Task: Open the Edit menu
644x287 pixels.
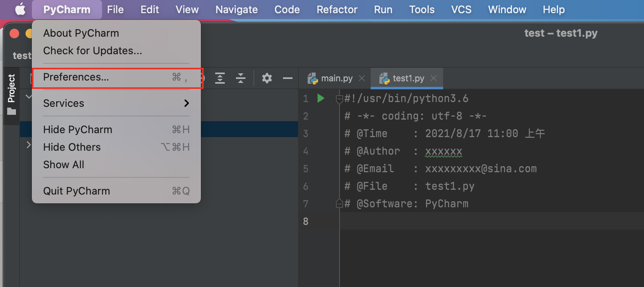Action: pyautogui.click(x=149, y=10)
